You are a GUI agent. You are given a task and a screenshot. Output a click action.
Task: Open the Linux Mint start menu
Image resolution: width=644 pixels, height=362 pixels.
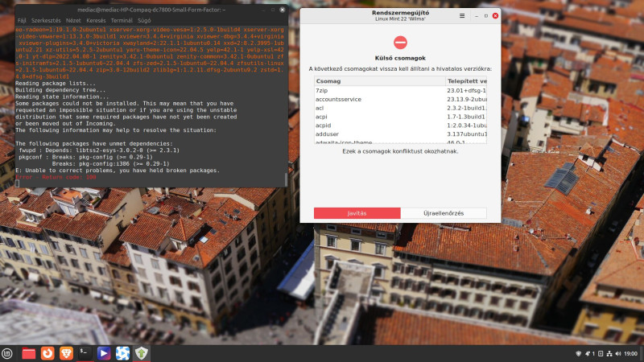[7, 353]
